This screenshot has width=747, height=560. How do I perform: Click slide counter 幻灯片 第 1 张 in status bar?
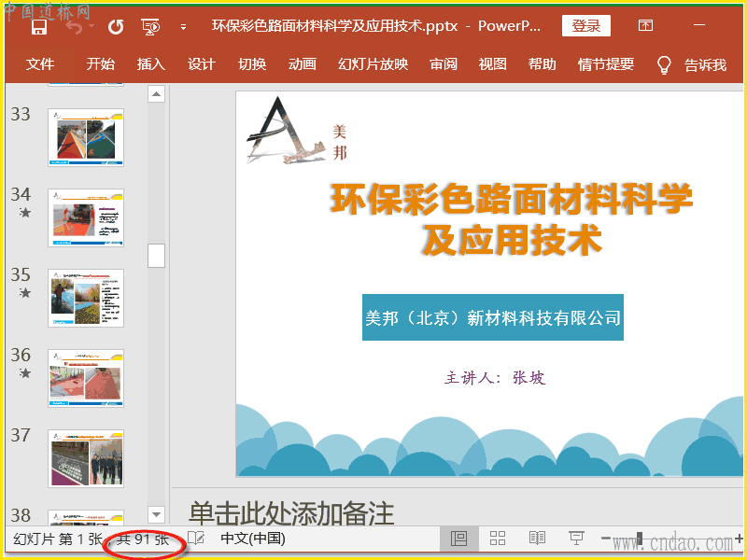[58, 539]
